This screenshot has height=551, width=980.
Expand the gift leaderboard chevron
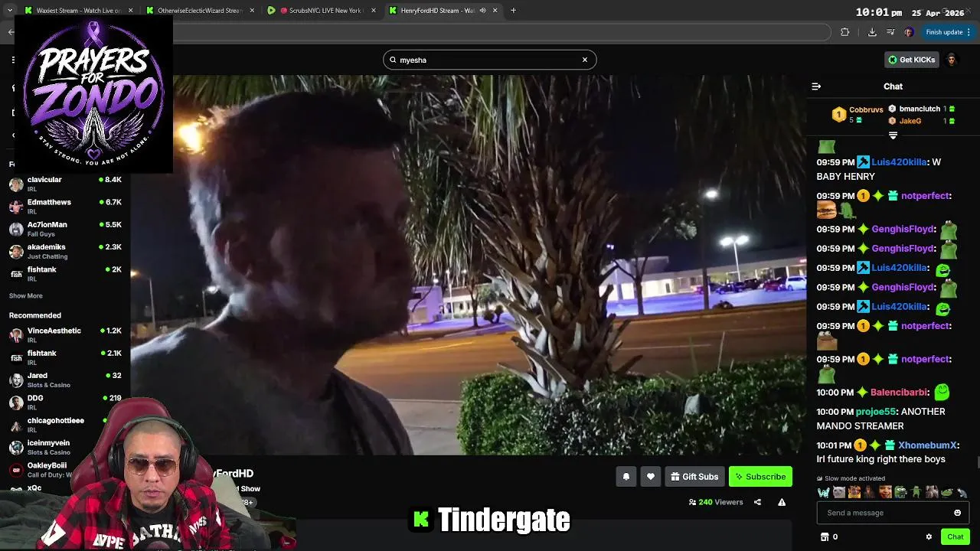click(x=893, y=135)
